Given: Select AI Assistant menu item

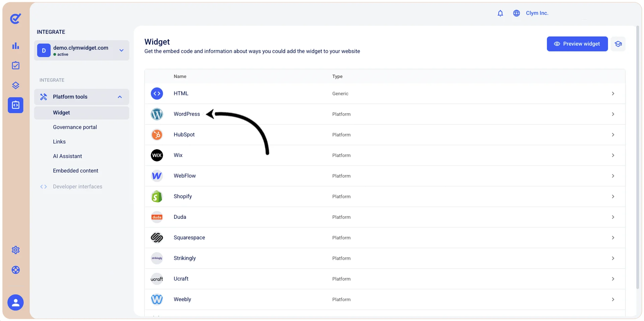Looking at the screenshot, I should click(68, 156).
